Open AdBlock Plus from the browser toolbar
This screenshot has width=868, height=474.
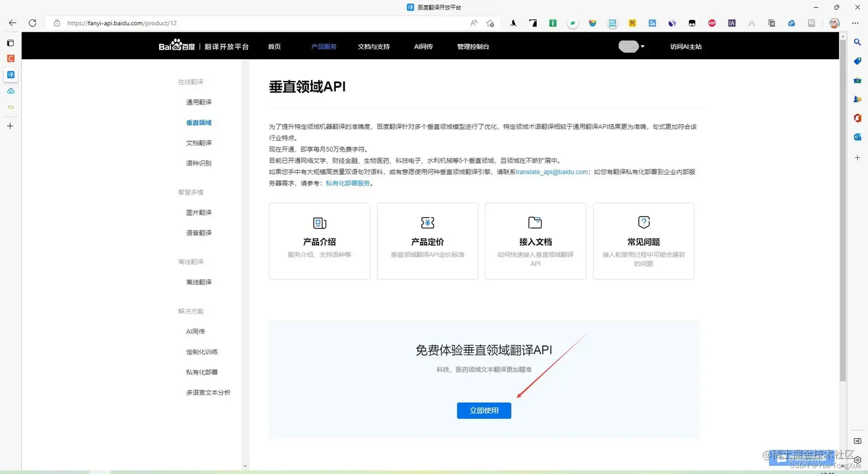tap(712, 23)
